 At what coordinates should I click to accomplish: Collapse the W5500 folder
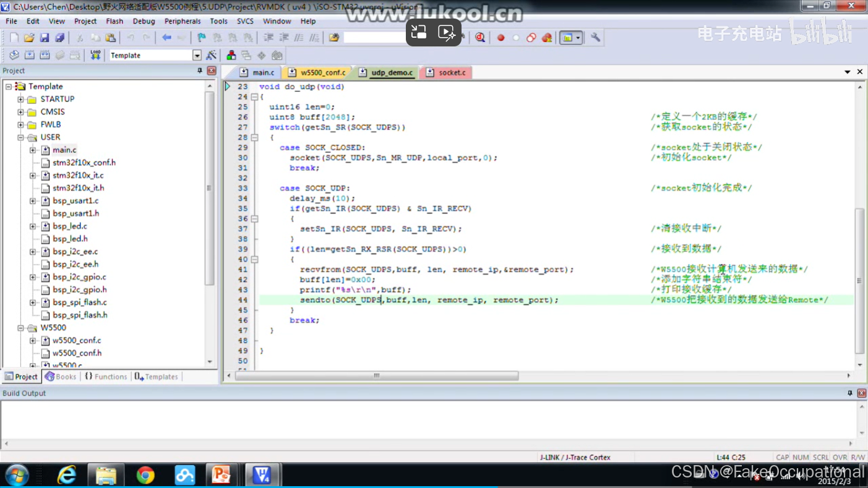(21, 328)
